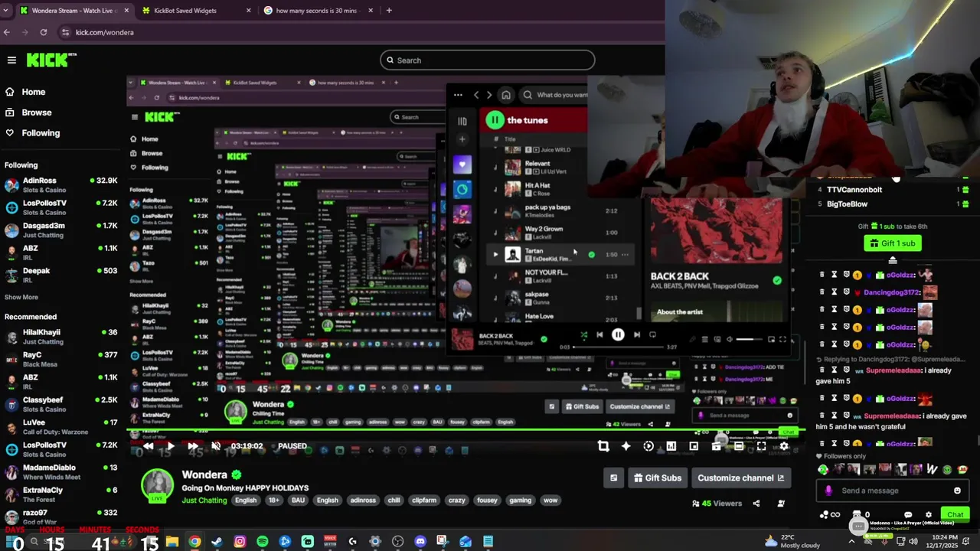Open Customize channel link
Screen dimensions: 980x551
[740, 478]
